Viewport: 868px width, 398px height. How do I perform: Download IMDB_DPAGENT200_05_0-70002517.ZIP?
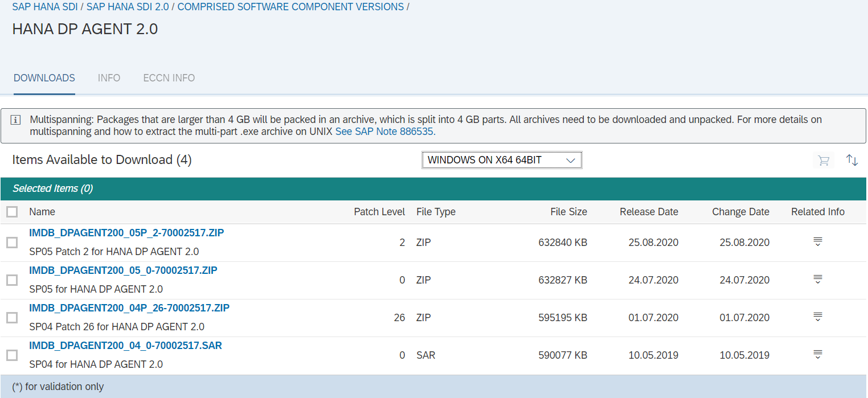[x=123, y=270]
